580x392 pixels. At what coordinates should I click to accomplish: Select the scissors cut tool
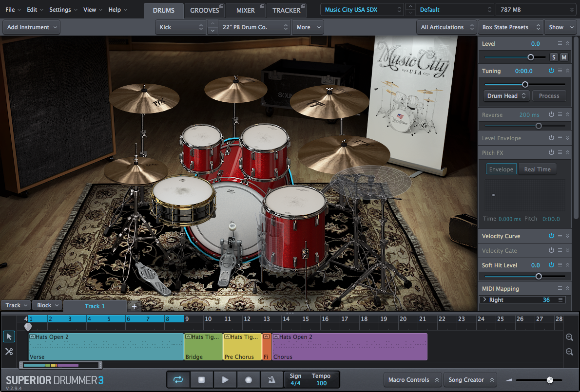9,351
